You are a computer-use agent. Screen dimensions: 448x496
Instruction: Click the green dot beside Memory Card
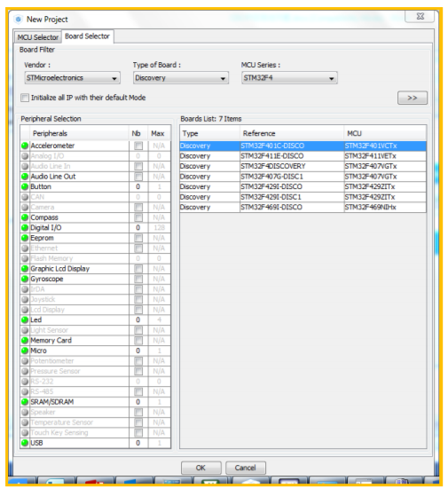pos(25,341)
